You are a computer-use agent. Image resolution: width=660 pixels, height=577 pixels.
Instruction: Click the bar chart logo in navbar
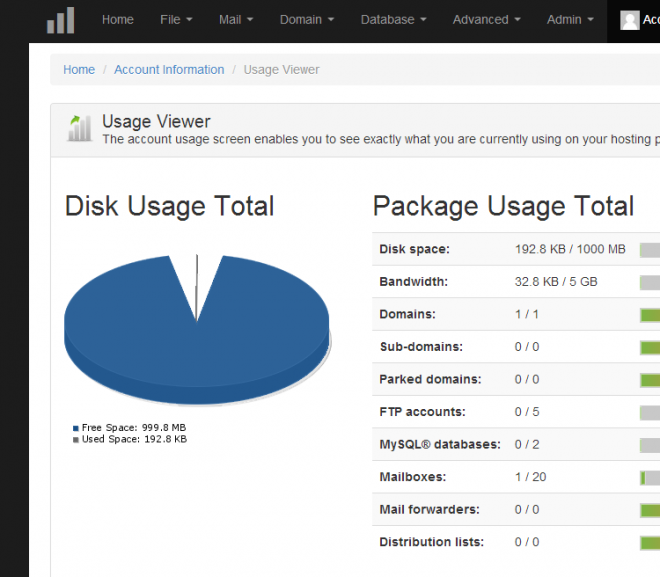[61, 20]
